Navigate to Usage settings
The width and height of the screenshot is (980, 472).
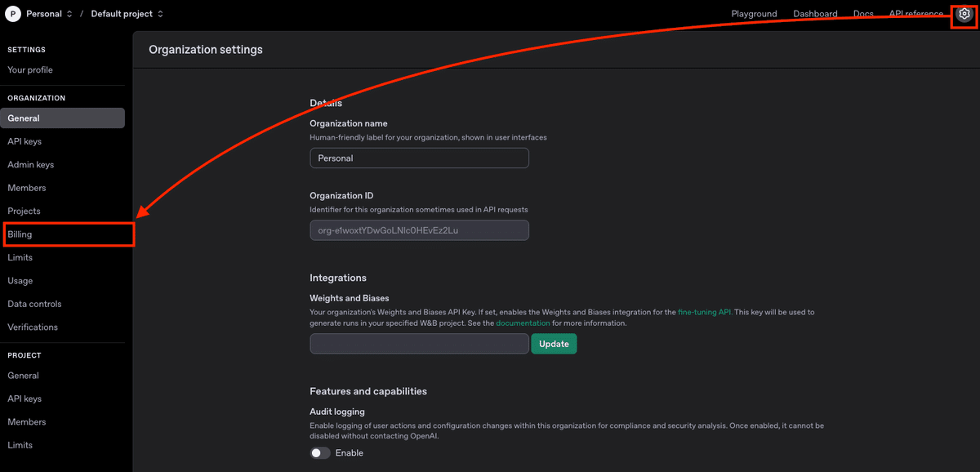coord(20,281)
